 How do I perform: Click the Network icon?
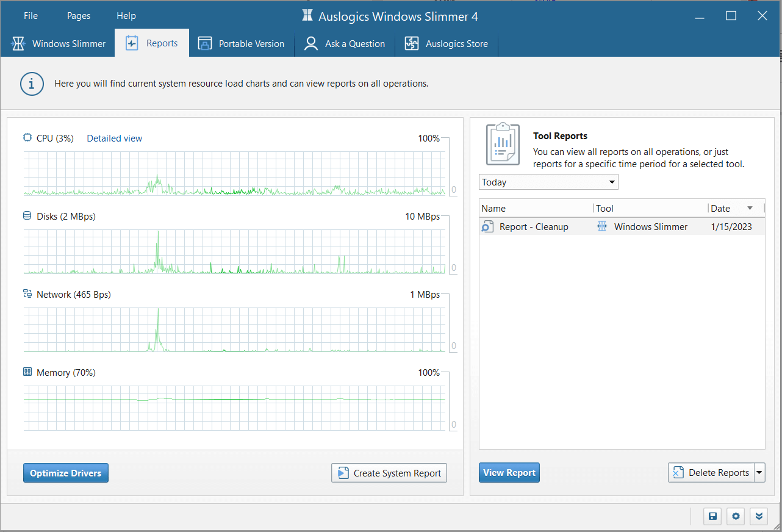[x=27, y=294]
